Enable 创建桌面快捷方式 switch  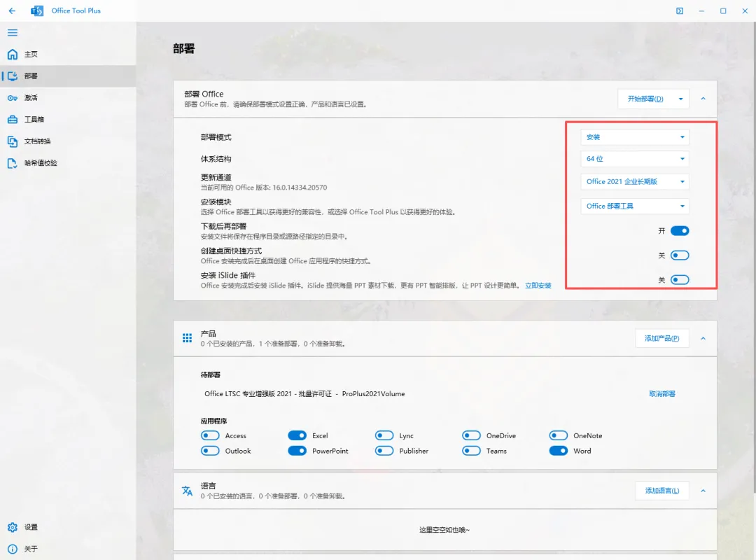point(679,255)
